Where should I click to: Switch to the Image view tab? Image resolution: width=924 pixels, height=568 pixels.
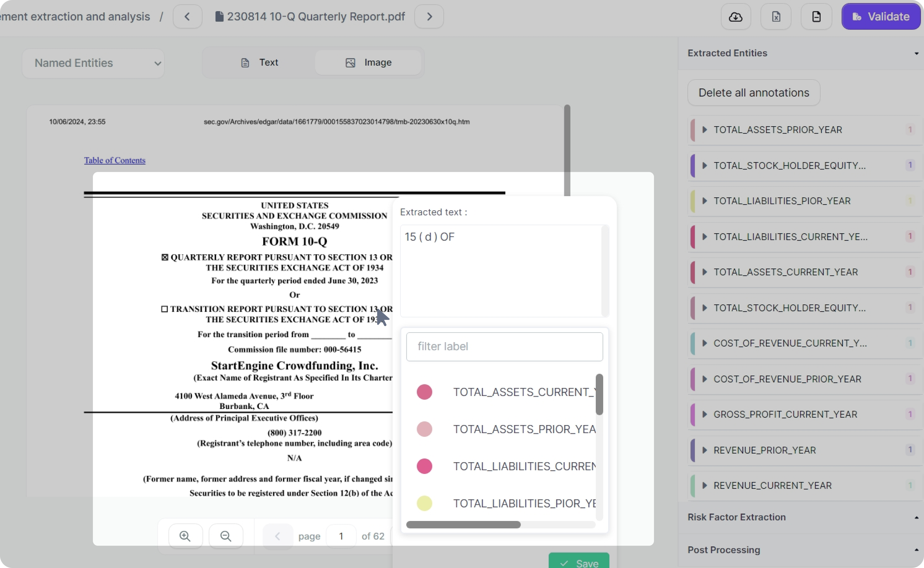[368, 62]
